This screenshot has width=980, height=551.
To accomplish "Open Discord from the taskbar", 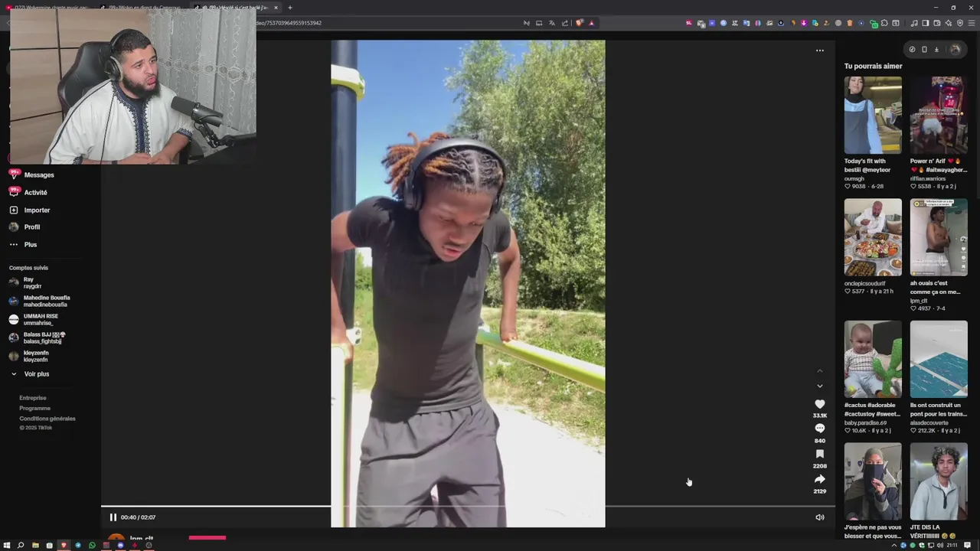I will [120, 545].
